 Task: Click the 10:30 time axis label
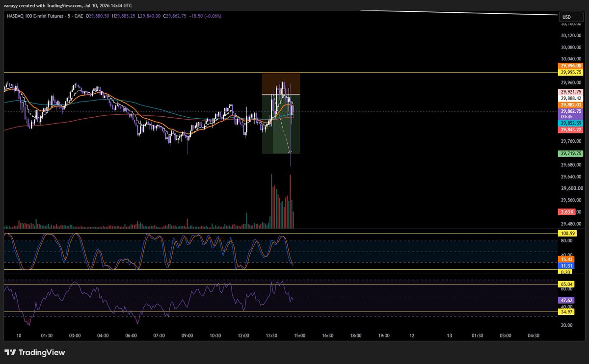(215, 336)
